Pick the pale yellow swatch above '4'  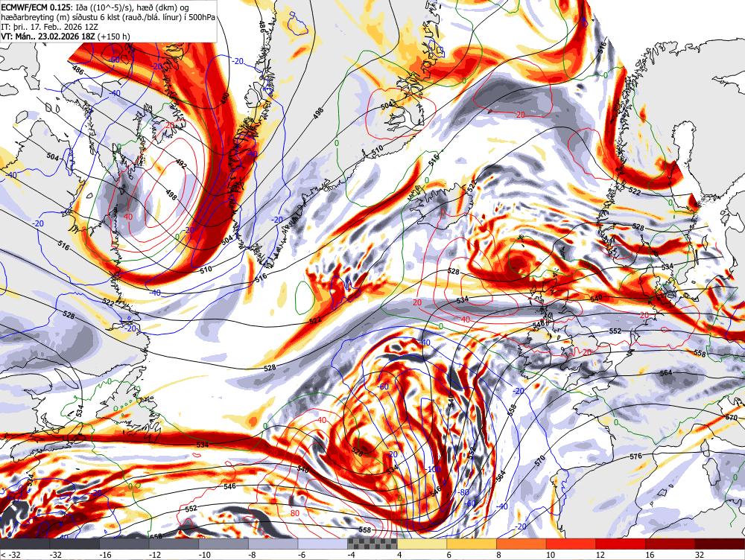pos(422,544)
